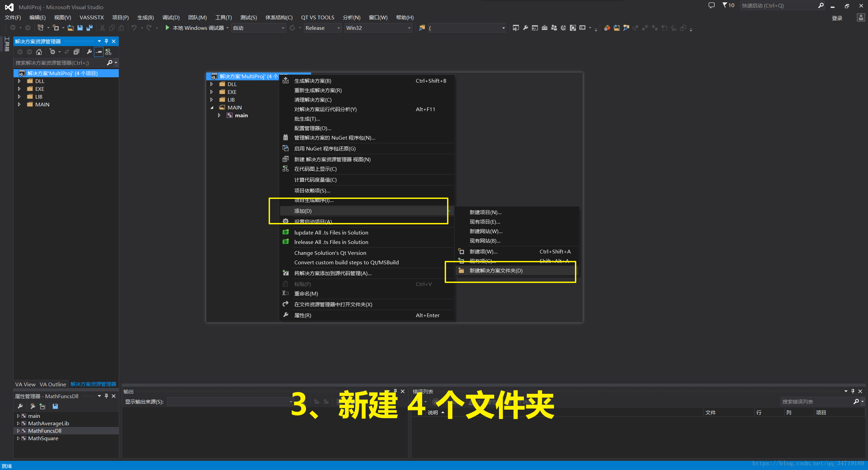868x470 pixels.
Task: Click the Visual Assist tomato options icon
Action: pyautogui.click(x=607, y=28)
